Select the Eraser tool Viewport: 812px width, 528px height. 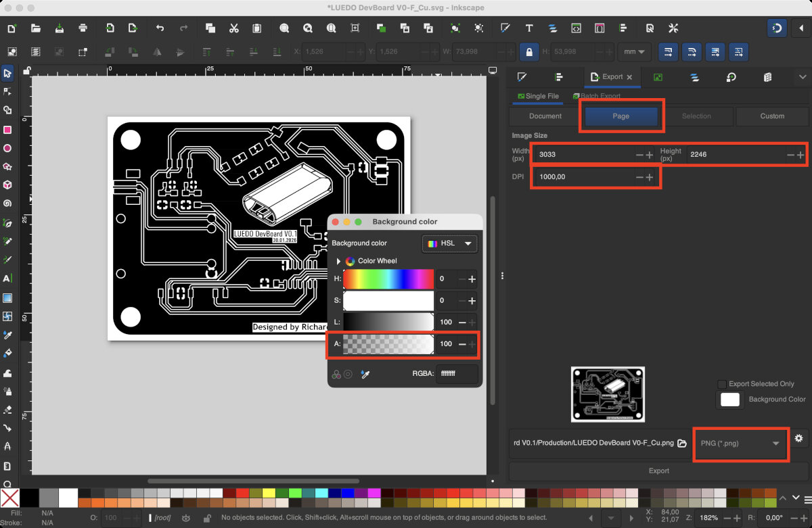coord(7,409)
